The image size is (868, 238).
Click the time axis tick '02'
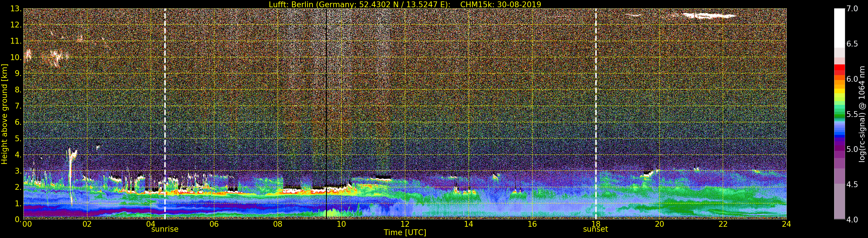[87, 224]
